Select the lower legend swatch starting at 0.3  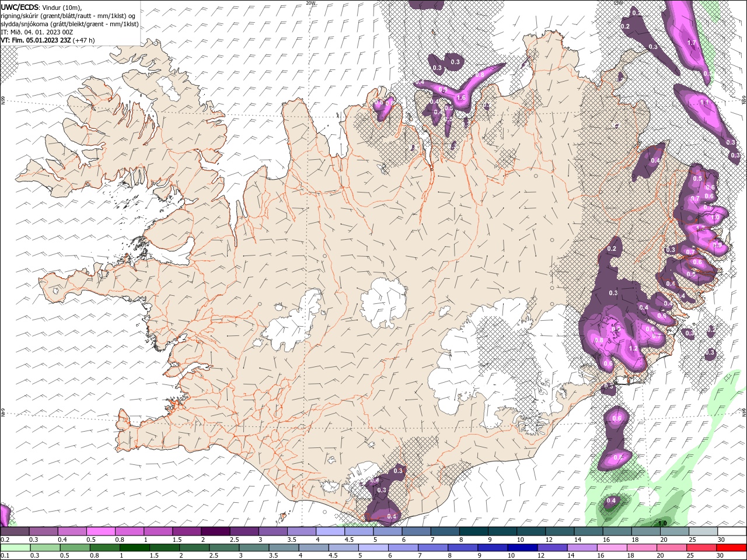pos(46,547)
